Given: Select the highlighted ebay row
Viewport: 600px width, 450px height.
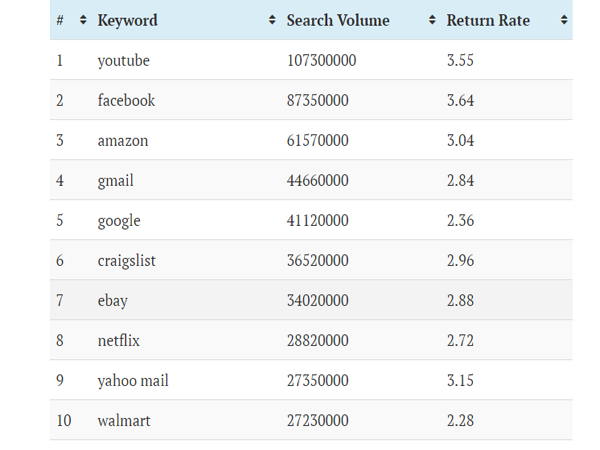Looking at the screenshot, I should (x=311, y=300).
